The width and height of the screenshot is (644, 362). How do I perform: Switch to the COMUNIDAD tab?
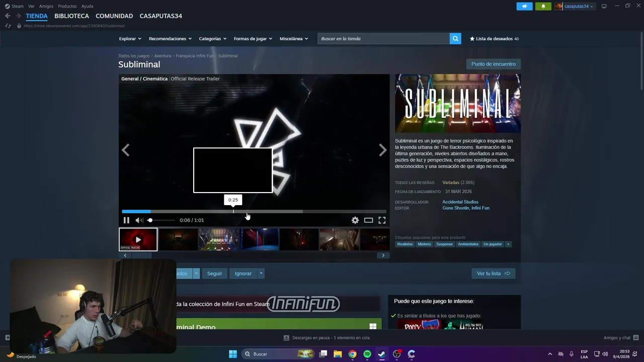[x=114, y=16]
